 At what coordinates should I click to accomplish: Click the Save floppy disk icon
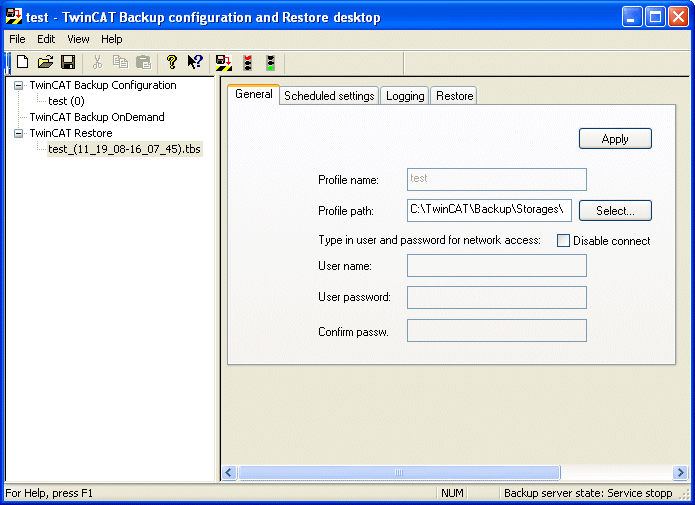(68, 62)
